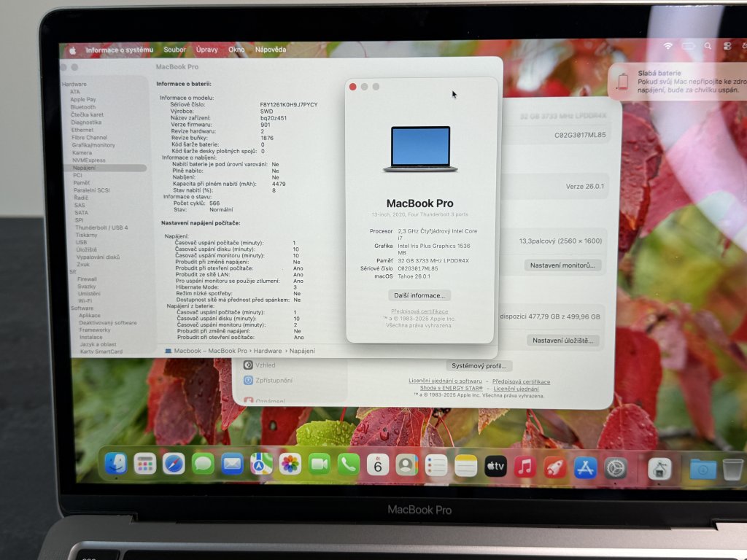This screenshot has height=560, width=747.
Task: Select Thunderbolt / USB 4 in sidebar
Action: [x=101, y=227]
